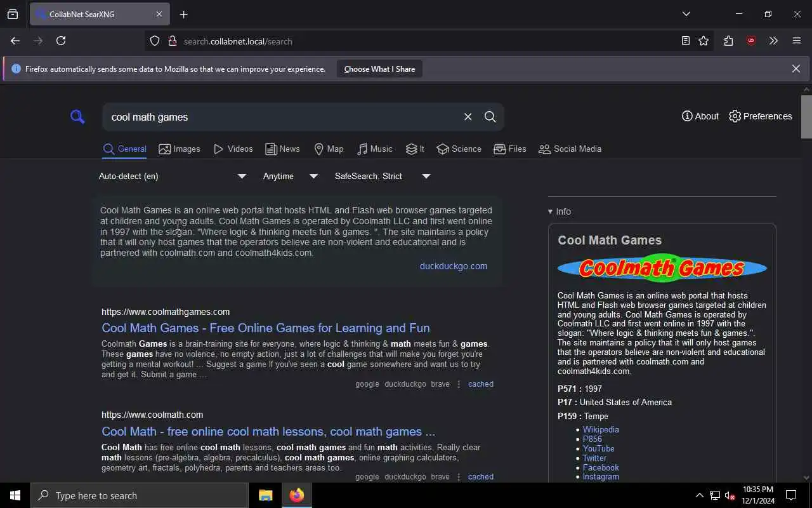The width and height of the screenshot is (812, 508).
Task: Open the P856 link in infobox
Action: tap(593, 439)
